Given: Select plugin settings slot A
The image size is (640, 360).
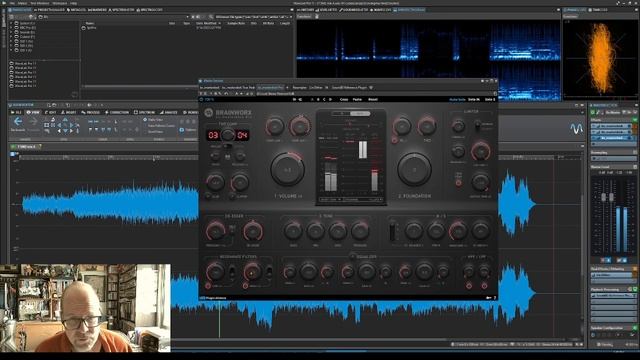Looking at the screenshot, I should (312, 99).
